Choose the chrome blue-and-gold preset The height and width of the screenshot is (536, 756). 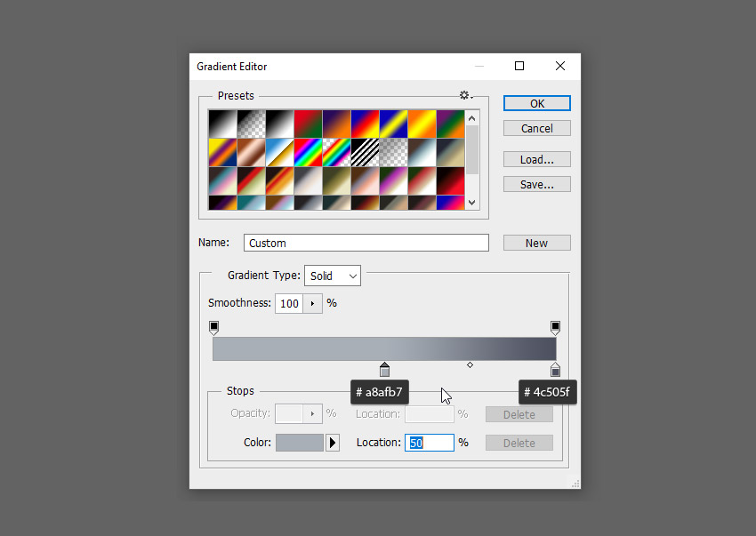tap(279, 152)
